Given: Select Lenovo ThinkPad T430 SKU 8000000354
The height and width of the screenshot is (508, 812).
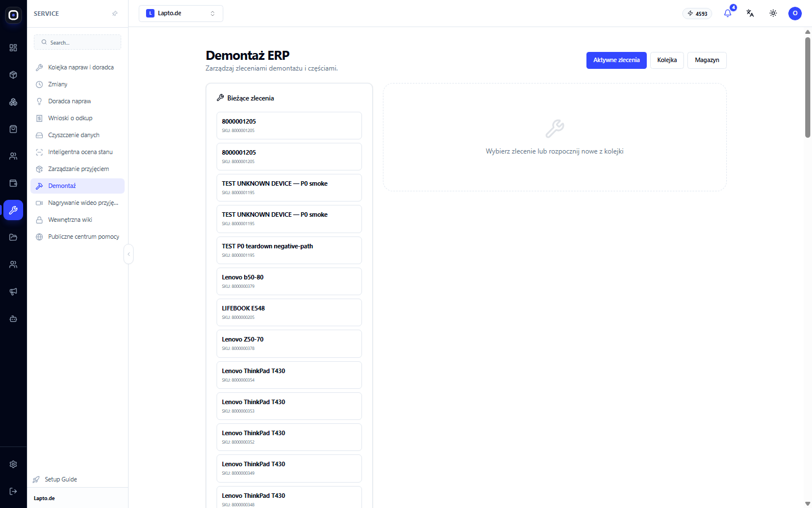Looking at the screenshot, I should coord(289,375).
